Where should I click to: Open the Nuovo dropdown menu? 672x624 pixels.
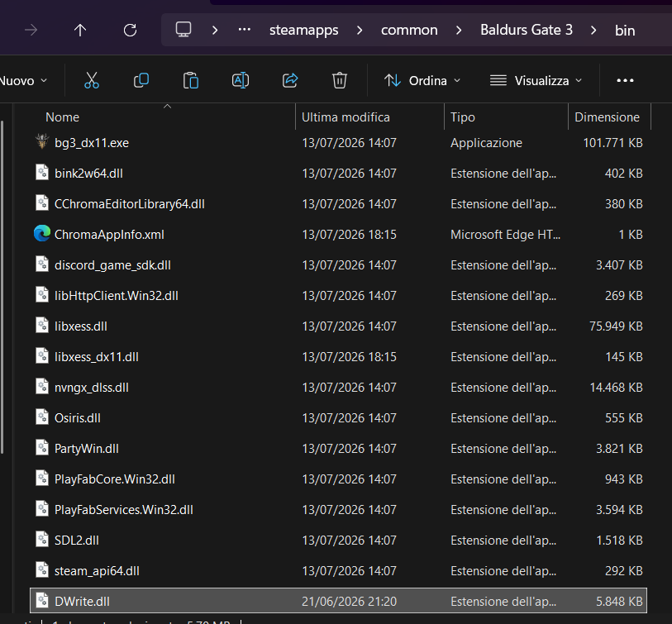pos(23,80)
